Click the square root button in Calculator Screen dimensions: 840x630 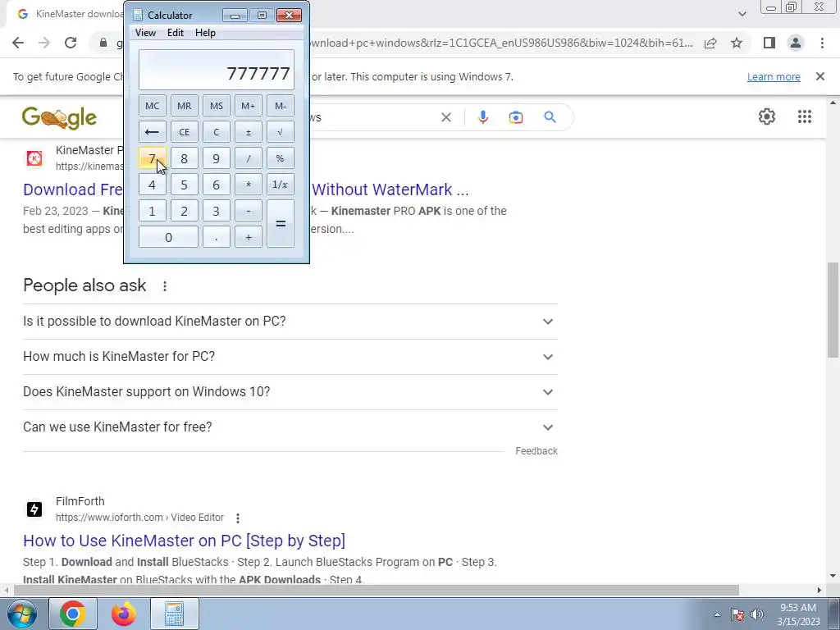(x=281, y=132)
